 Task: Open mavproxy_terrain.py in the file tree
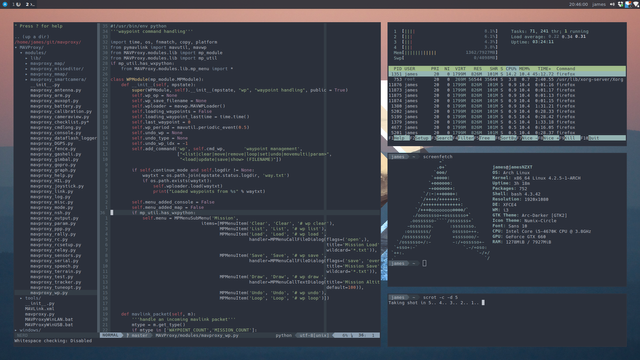(x=56, y=271)
